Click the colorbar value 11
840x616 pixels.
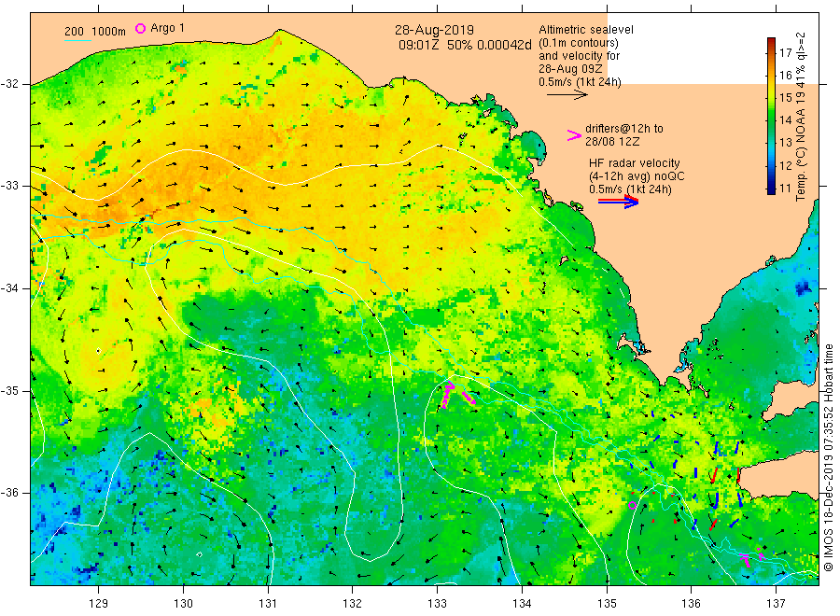click(785, 188)
